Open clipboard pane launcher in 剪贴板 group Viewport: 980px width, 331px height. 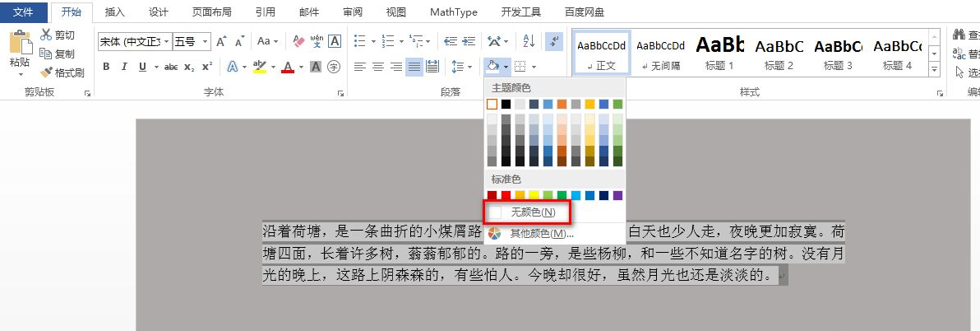pos(87,92)
